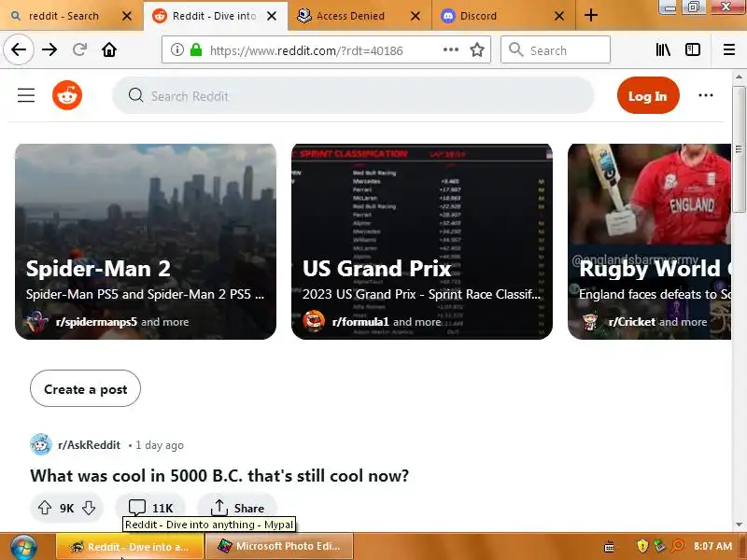747x560 pixels.
Task: Share the AskReddit post
Action: 237,508
